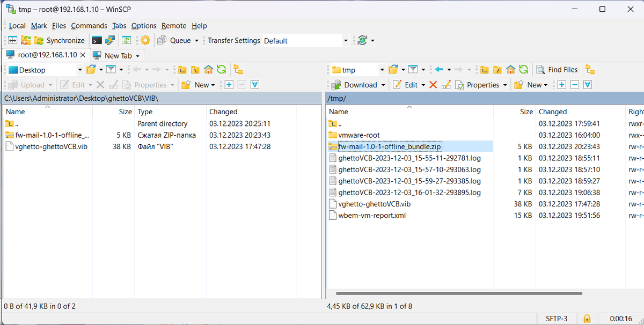The image size is (644, 325).
Task: Open the Transfer Settings Default dropdown
Action: point(346,41)
